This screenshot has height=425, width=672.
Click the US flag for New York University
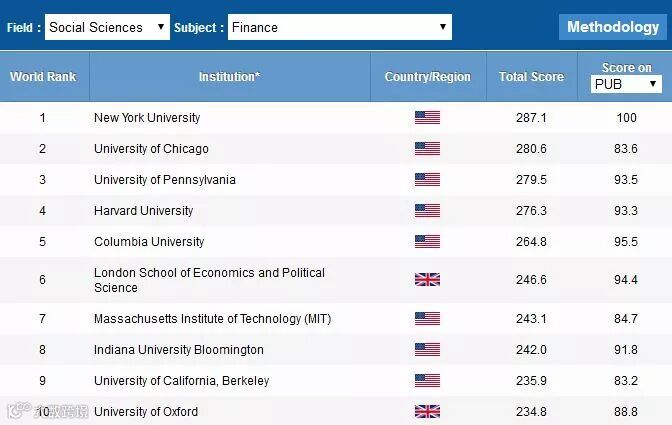tap(427, 118)
